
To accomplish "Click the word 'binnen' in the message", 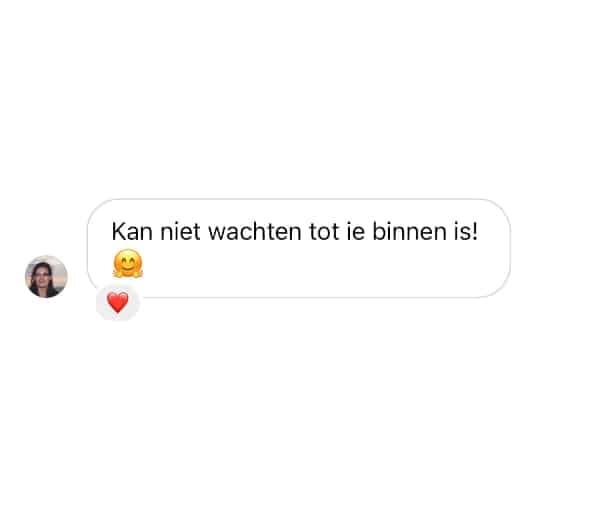I will pos(409,232).
